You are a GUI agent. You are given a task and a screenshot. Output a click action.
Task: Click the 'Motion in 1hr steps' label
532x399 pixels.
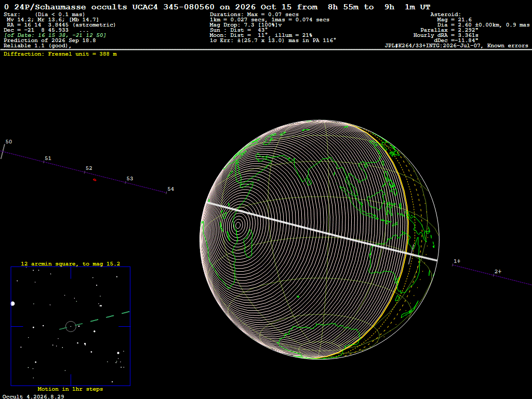click(x=70, y=389)
